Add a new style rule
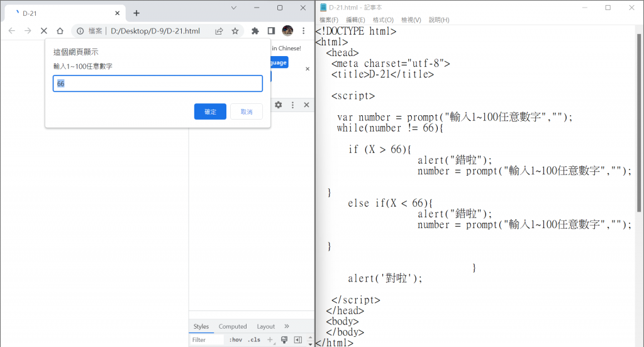The image size is (644, 347). (x=270, y=340)
